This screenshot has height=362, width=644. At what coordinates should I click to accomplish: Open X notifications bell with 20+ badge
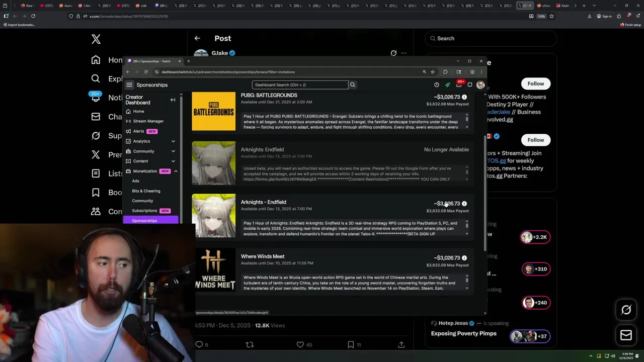[x=96, y=97]
